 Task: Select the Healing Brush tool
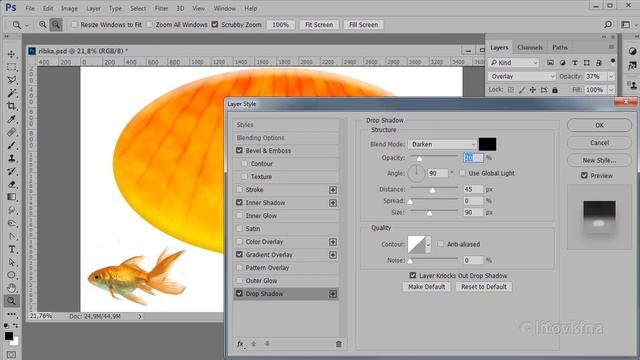coord(11,132)
